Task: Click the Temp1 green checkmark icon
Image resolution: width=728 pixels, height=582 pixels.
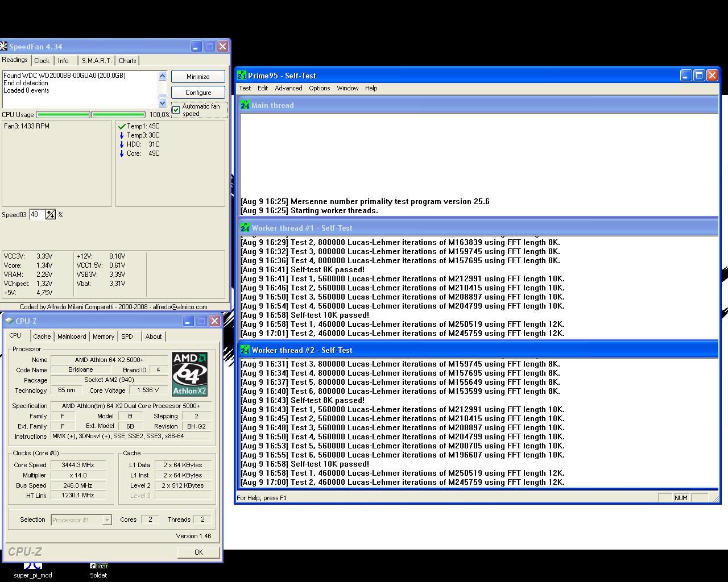Action: click(x=122, y=126)
